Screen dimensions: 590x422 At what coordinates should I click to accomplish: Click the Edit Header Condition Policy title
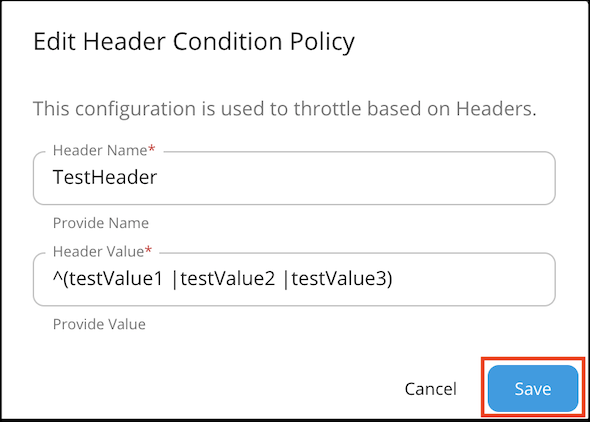pos(194,42)
